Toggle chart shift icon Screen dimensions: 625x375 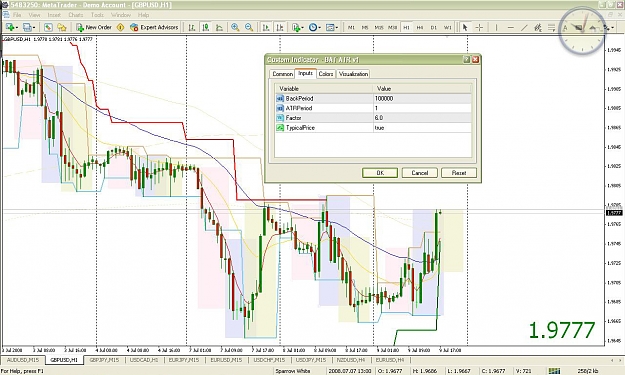(280, 27)
